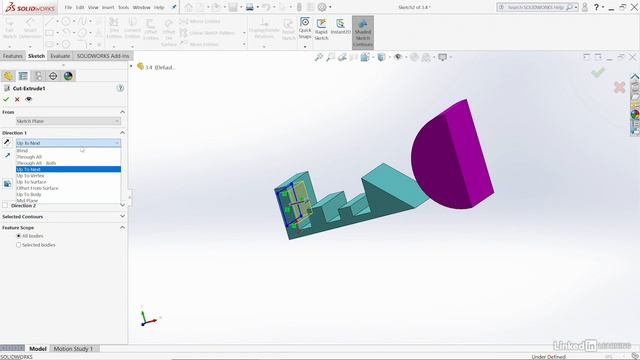Click Zoom to Fit in view toolbar

pos(319,57)
